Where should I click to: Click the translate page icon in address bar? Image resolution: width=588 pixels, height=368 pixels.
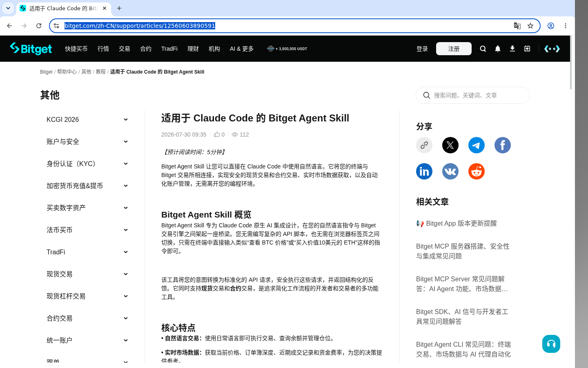tap(517, 26)
